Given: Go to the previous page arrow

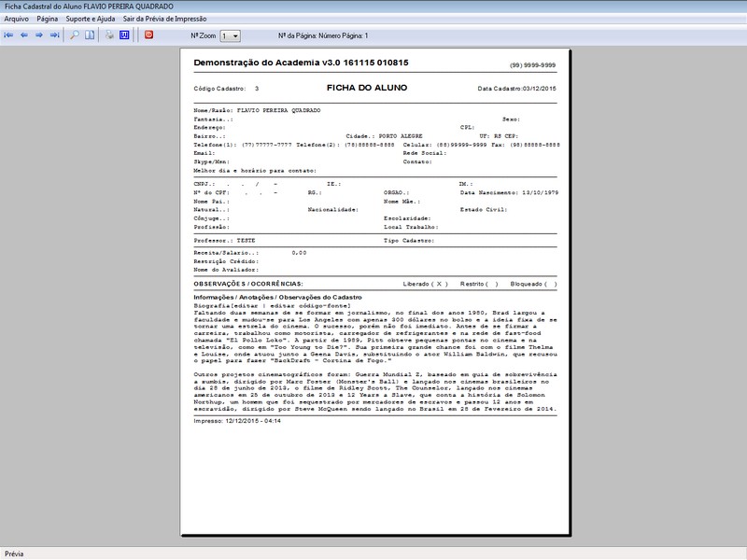Looking at the screenshot, I should pos(24,35).
